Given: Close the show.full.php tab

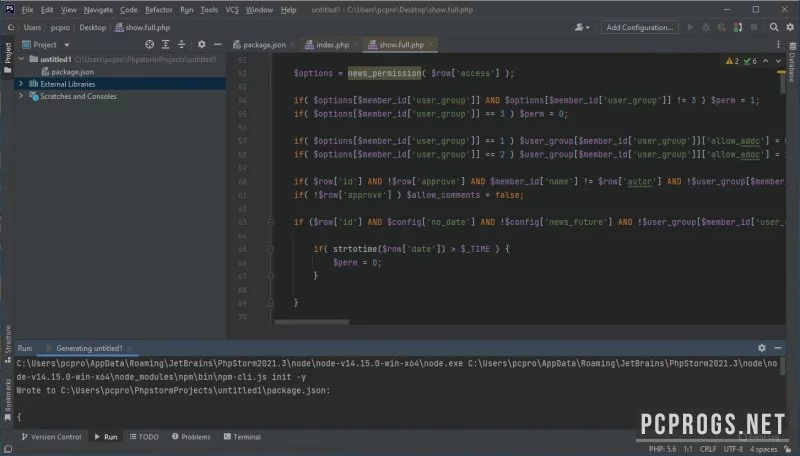Looking at the screenshot, I should (431, 45).
